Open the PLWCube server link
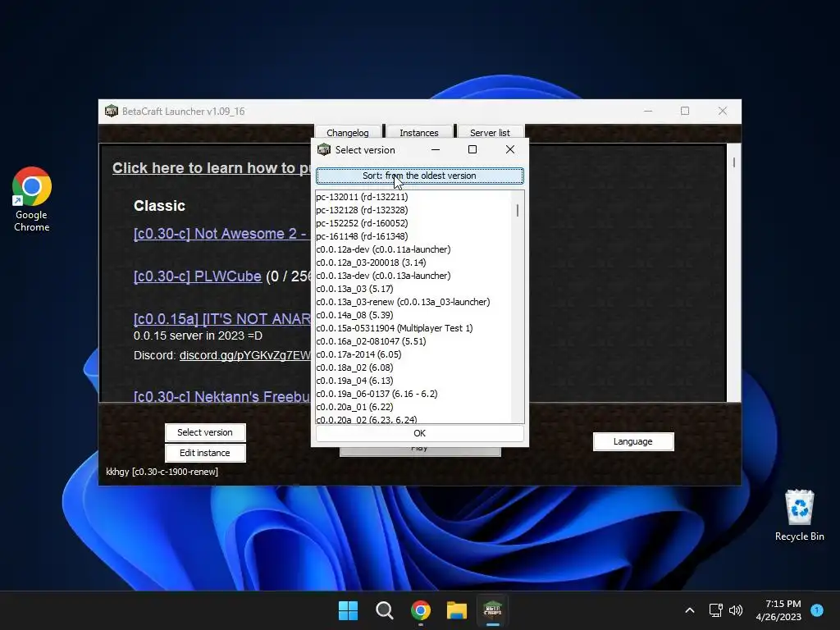840x630 pixels. tap(197, 276)
